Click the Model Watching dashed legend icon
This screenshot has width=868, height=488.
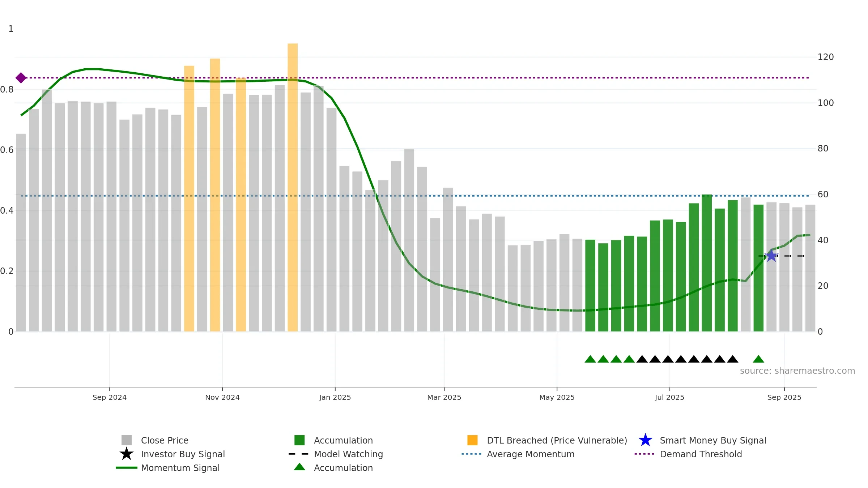[298, 454]
